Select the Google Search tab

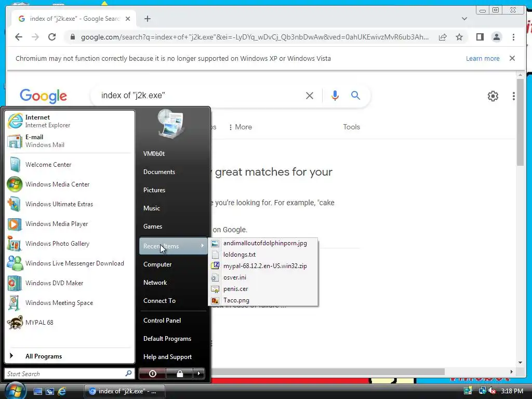pos(74,19)
